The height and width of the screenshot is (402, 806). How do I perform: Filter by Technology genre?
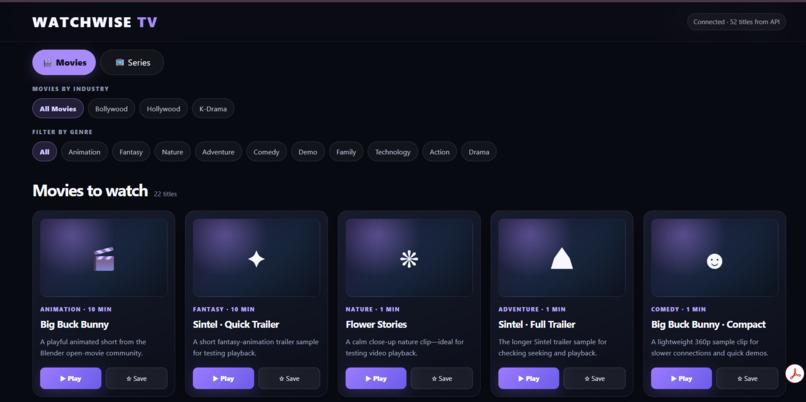(393, 152)
